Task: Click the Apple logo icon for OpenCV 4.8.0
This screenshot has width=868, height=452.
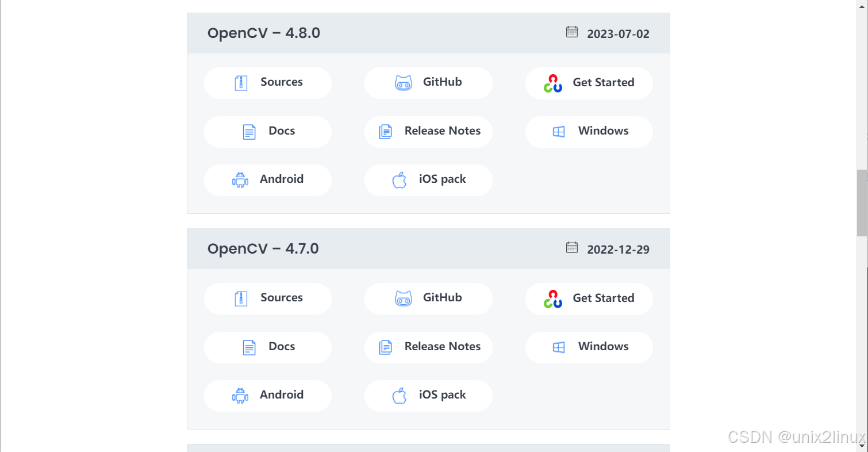Action: coord(399,180)
